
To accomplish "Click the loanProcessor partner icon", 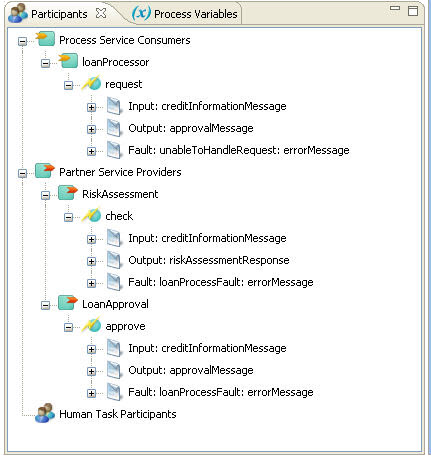I will point(68,61).
